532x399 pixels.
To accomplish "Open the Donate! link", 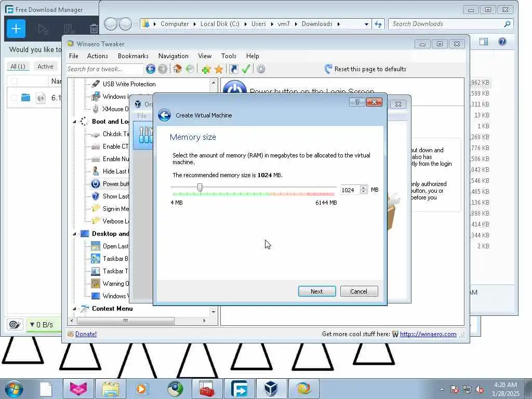I will click(86, 334).
